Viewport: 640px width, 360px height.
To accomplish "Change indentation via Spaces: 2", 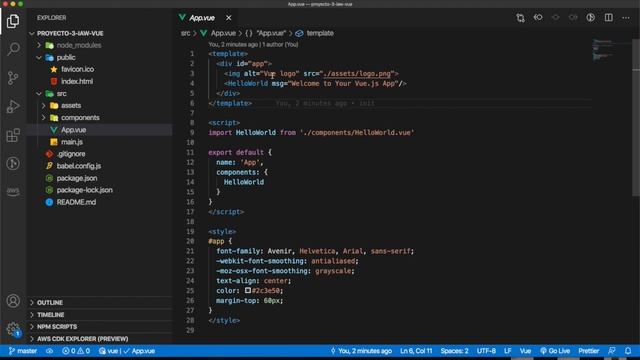I will [x=454, y=351].
